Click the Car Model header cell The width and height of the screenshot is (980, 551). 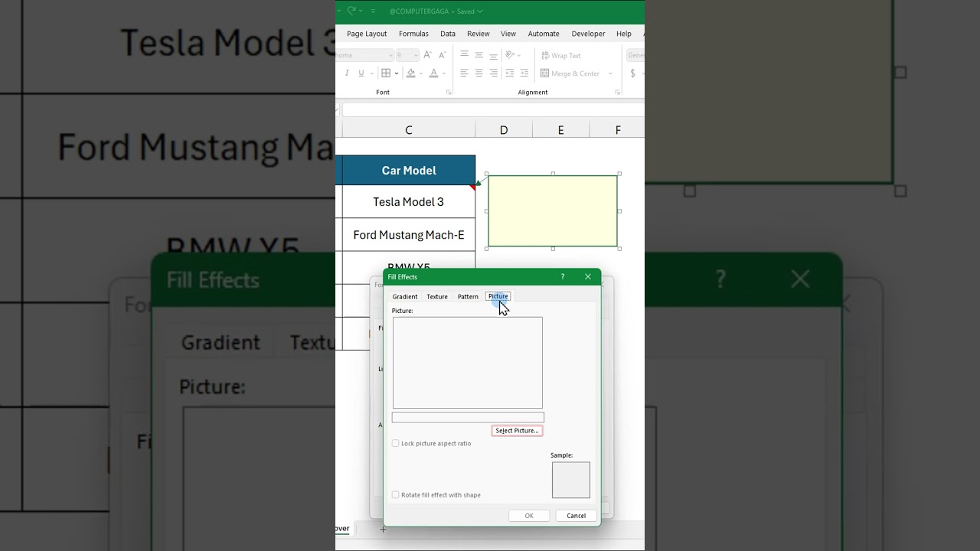(409, 171)
